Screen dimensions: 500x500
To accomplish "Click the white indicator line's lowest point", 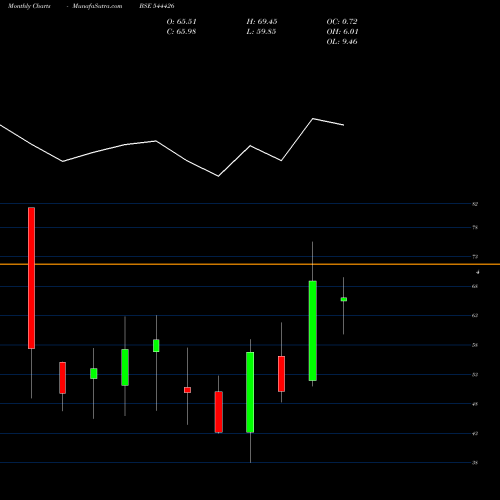I will tap(218, 176).
